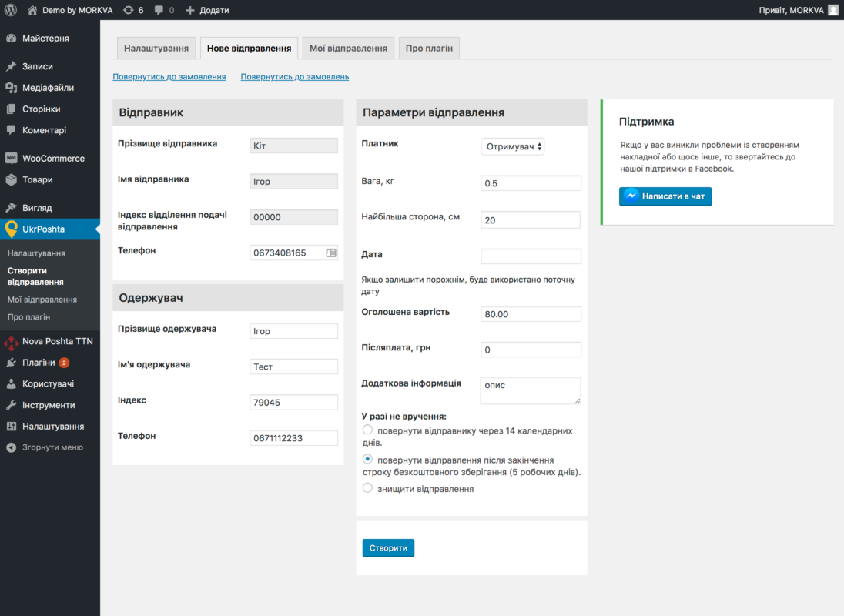Open Про плагін in UkrPoshta submenu
The width and height of the screenshot is (844, 616).
pyautogui.click(x=28, y=317)
